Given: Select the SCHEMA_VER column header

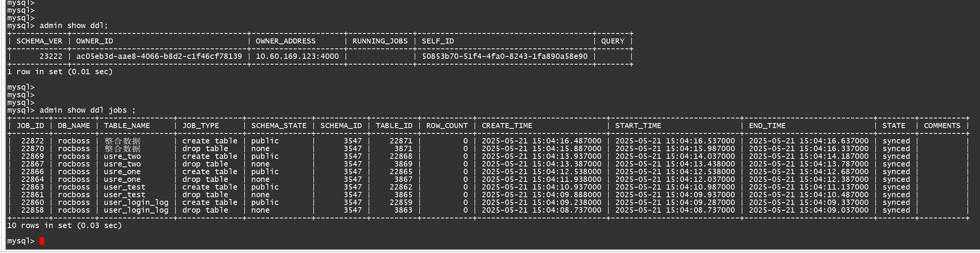Looking at the screenshot, I should 39,41.
